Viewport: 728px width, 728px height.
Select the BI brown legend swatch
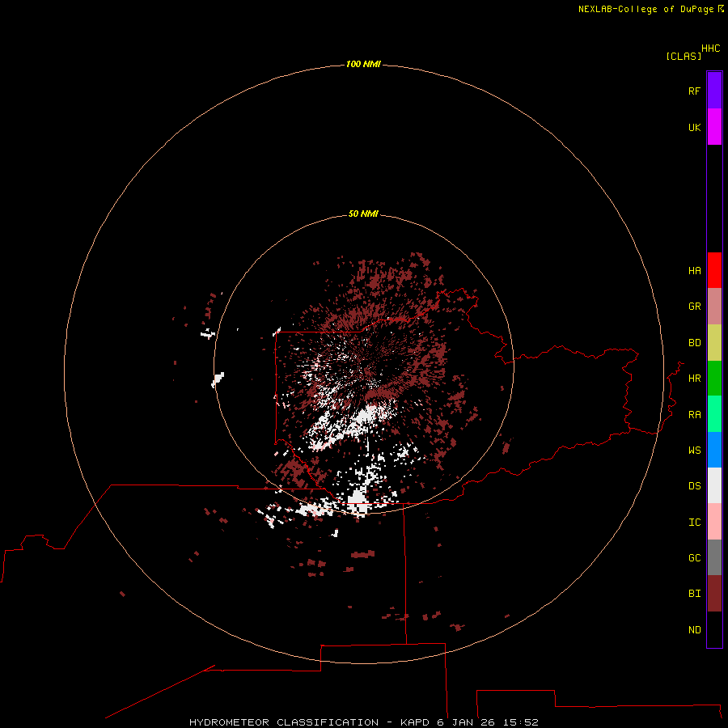714,594
